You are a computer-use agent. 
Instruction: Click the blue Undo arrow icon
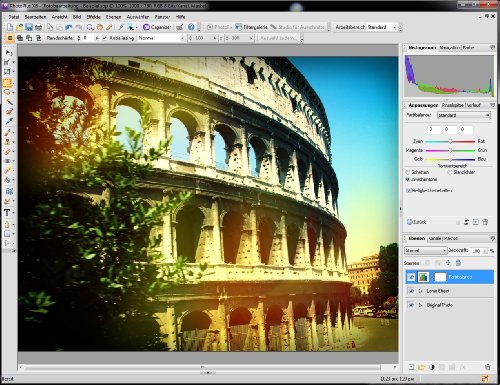coord(69,27)
